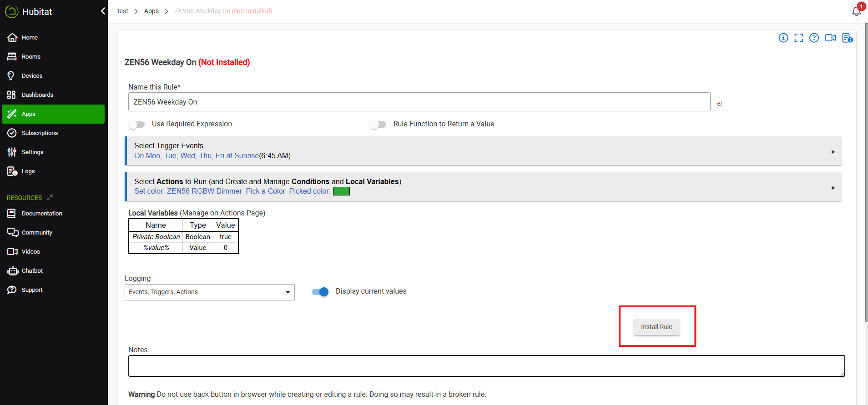This screenshot has width=868, height=405.
Task: Open Community resource link
Action: (x=53, y=233)
